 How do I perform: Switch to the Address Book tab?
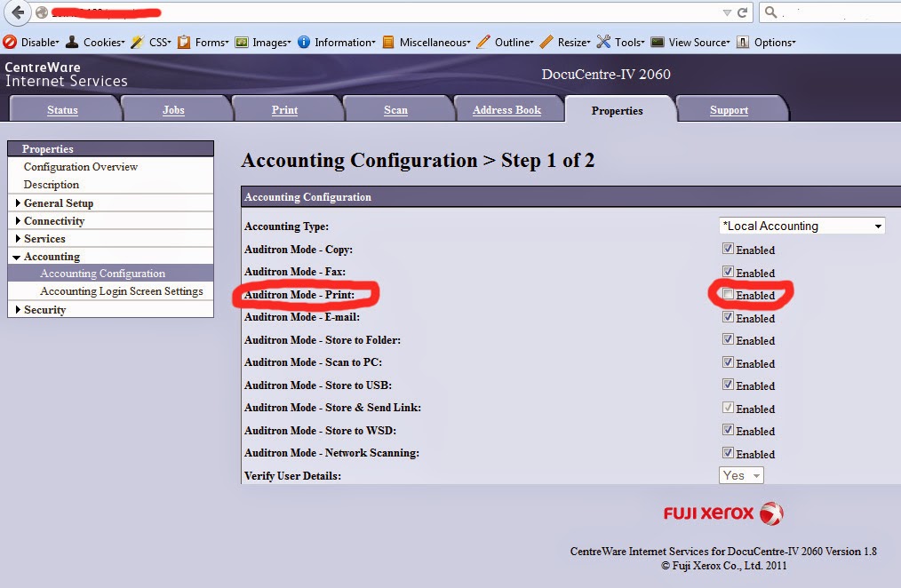506,109
